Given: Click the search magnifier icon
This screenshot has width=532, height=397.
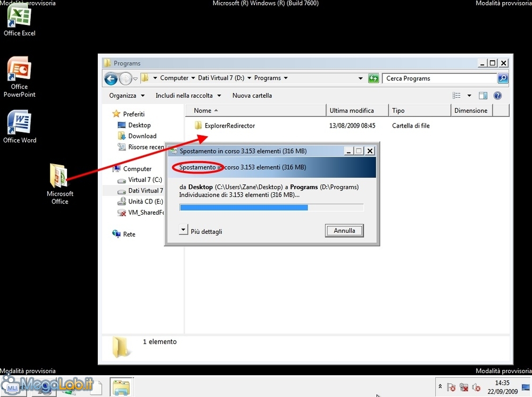Looking at the screenshot, I should tap(503, 78).
